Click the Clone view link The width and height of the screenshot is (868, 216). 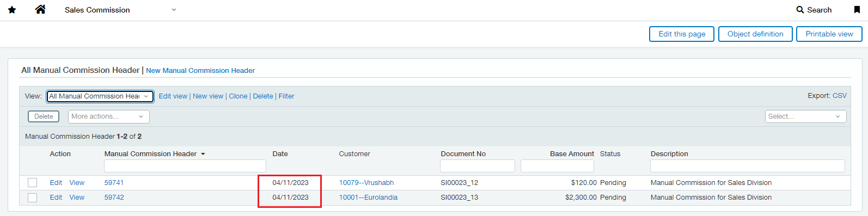tap(238, 96)
